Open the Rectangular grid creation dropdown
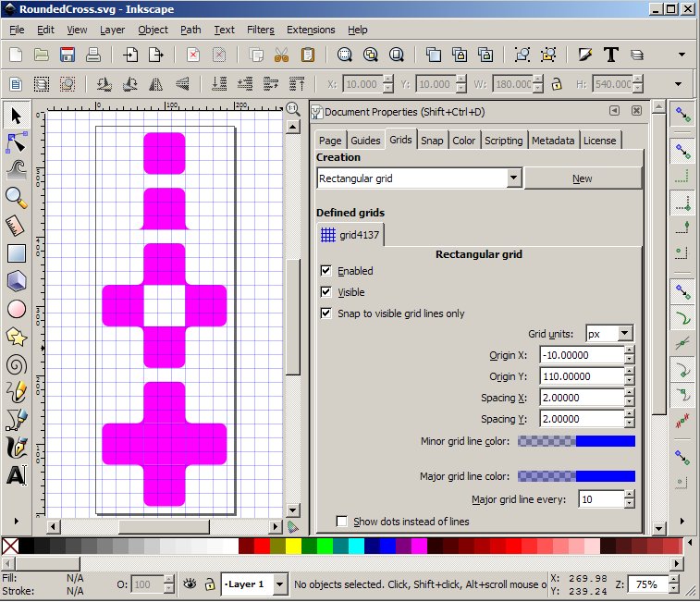 click(x=514, y=178)
